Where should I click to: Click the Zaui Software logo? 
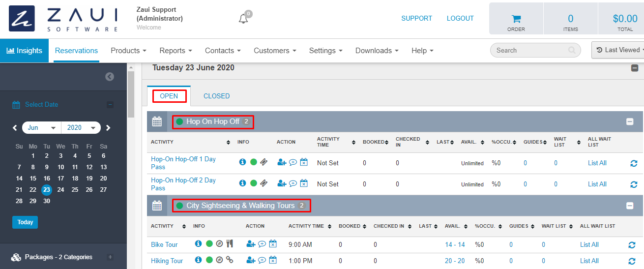pos(64,19)
